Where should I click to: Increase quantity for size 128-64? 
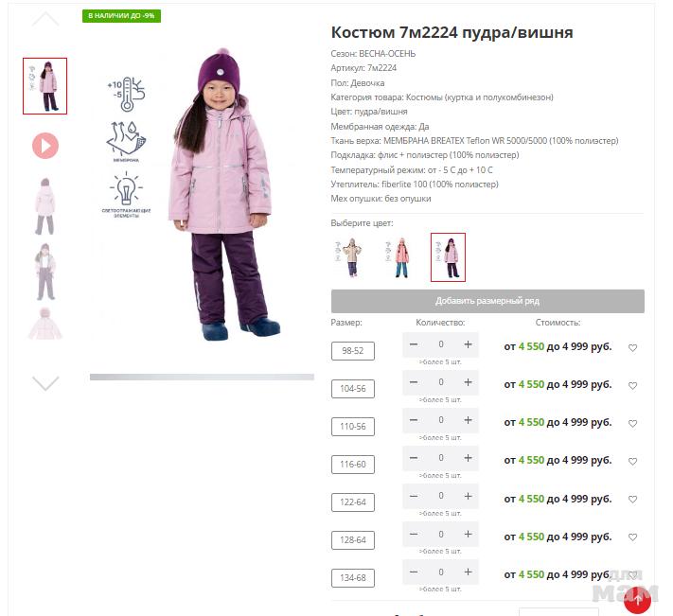click(468, 534)
